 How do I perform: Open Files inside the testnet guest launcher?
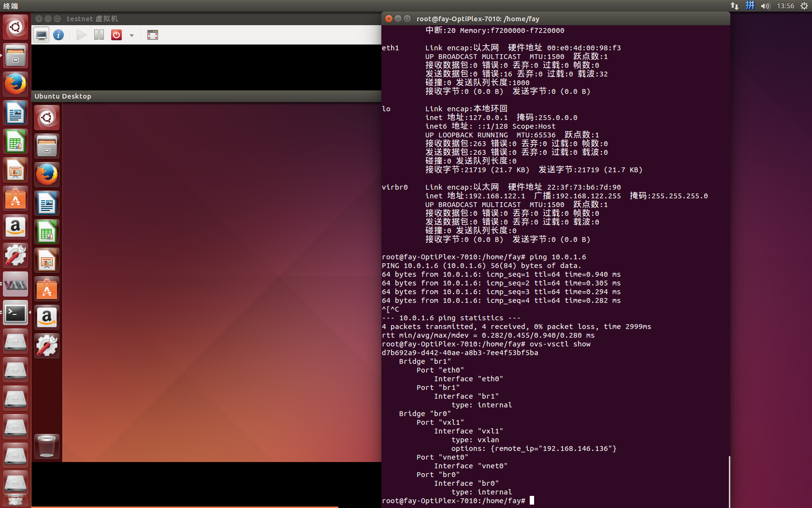point(47,146)
